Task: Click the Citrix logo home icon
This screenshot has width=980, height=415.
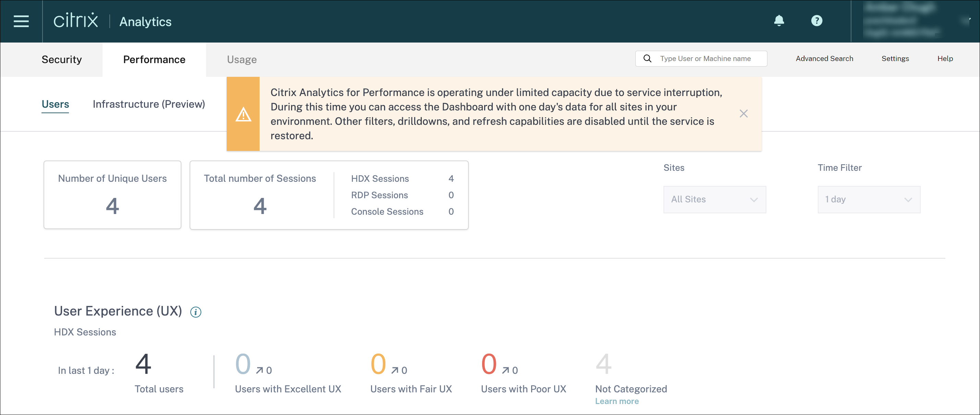Action: click(76, 21)
